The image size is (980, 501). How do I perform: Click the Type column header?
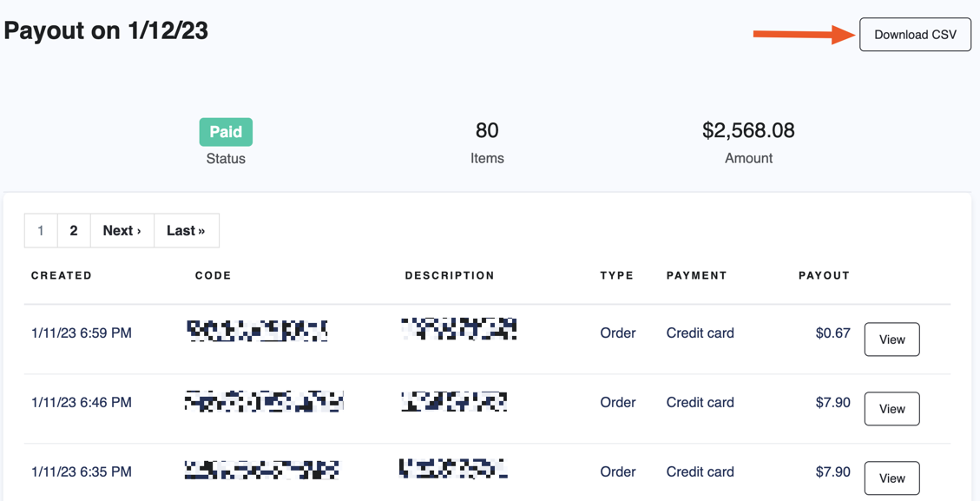tap(617, 276)
